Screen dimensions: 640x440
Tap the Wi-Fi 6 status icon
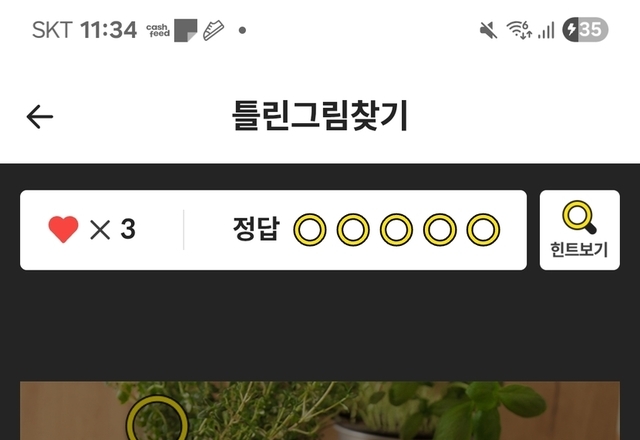point(519,30)
